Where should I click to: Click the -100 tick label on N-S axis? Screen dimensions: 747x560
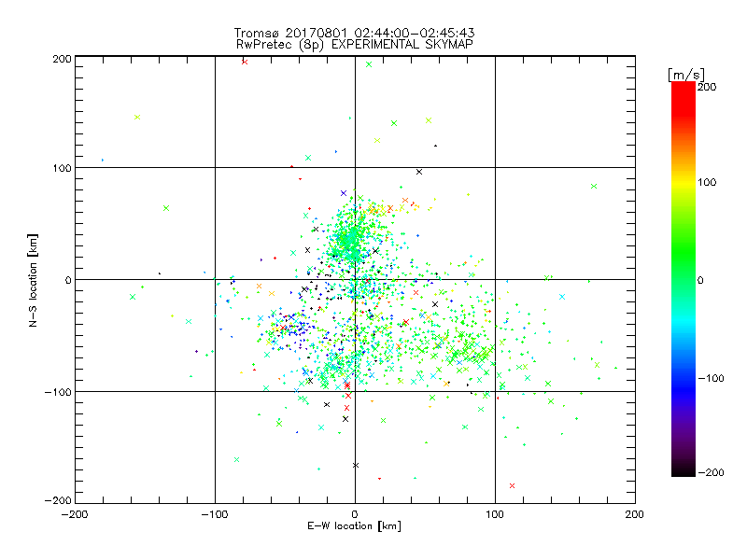point(58,392)
